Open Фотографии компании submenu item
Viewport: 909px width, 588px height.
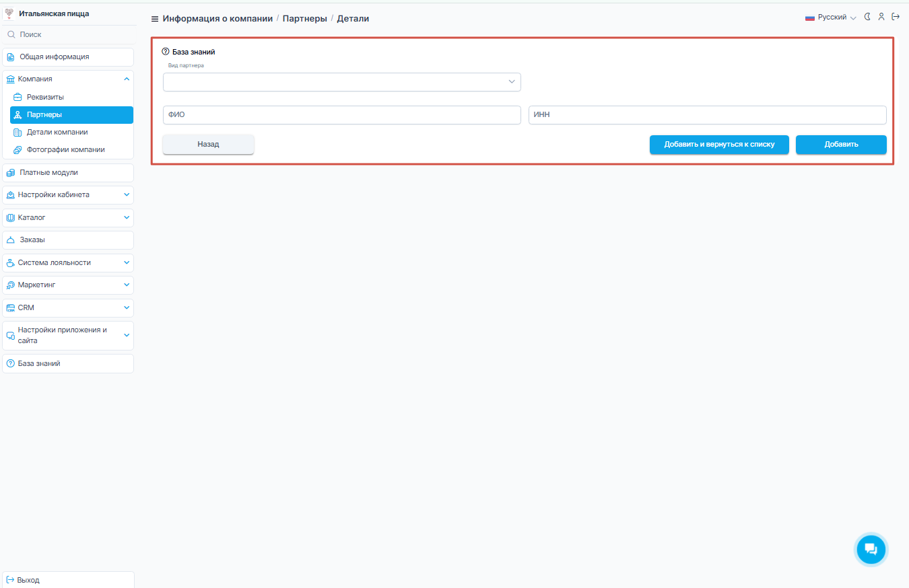coord(71,150)
